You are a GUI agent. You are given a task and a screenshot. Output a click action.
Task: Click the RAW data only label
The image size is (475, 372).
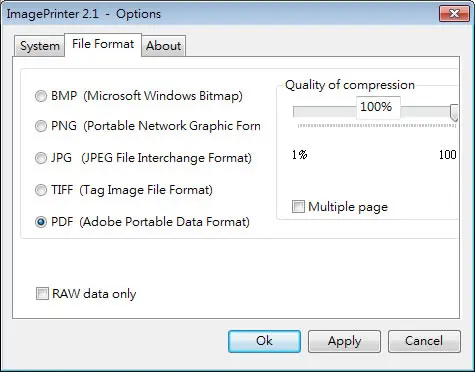(94, 294)
